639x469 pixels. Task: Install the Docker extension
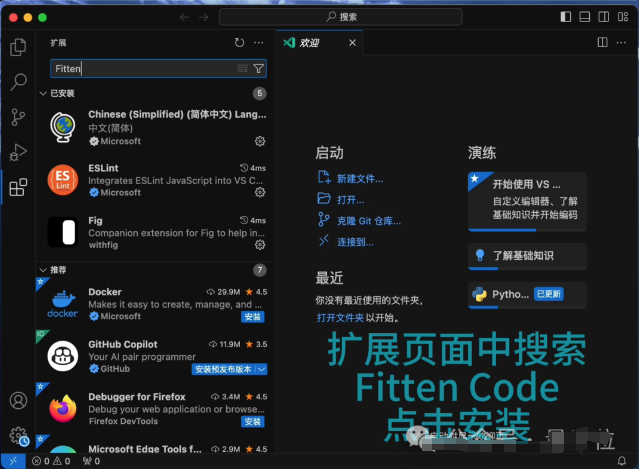[x=253, y=317]
